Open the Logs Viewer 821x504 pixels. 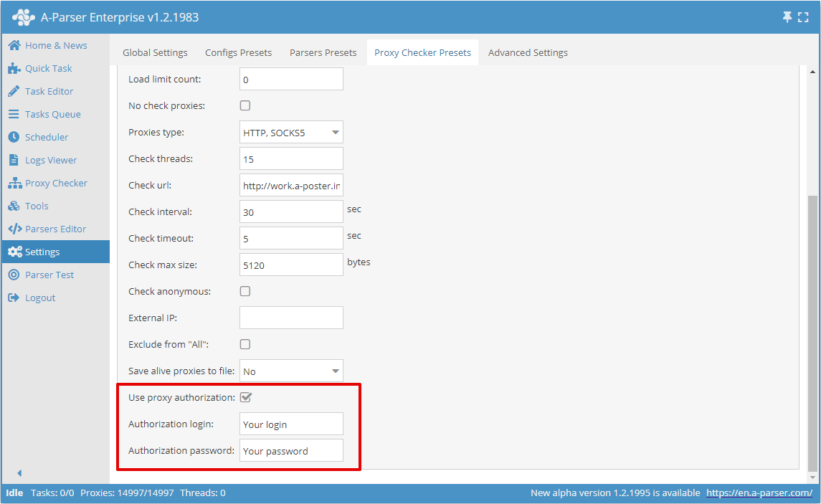coord(49,160)
